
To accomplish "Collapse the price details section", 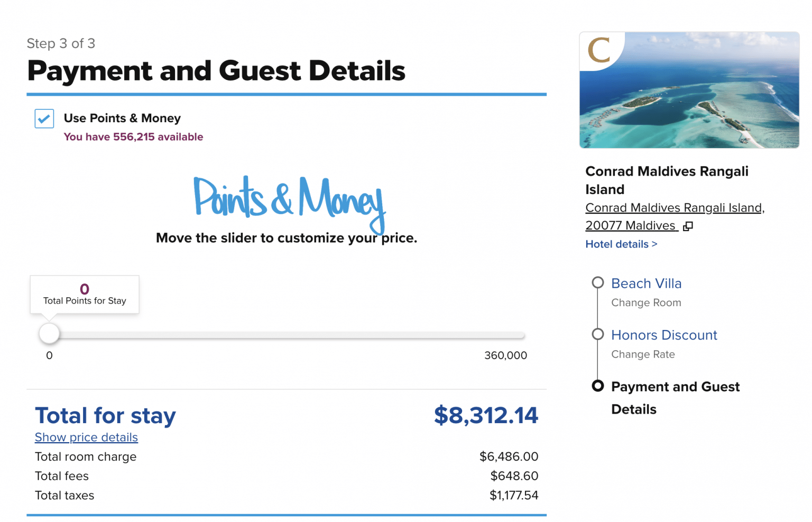I will 86,437.
